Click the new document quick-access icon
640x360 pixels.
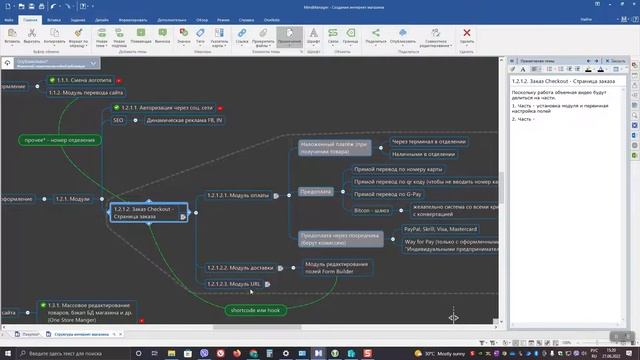(8, 7)
